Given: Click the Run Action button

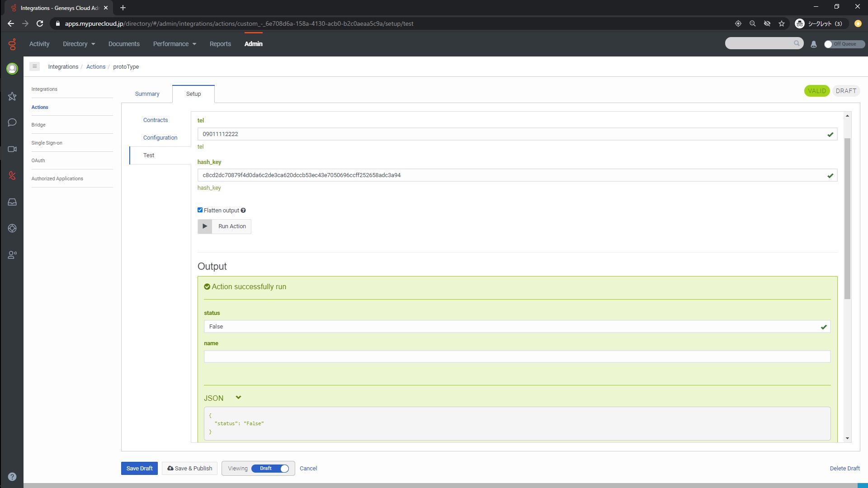Looking at the screenshot, I should [x=224, y=226].
